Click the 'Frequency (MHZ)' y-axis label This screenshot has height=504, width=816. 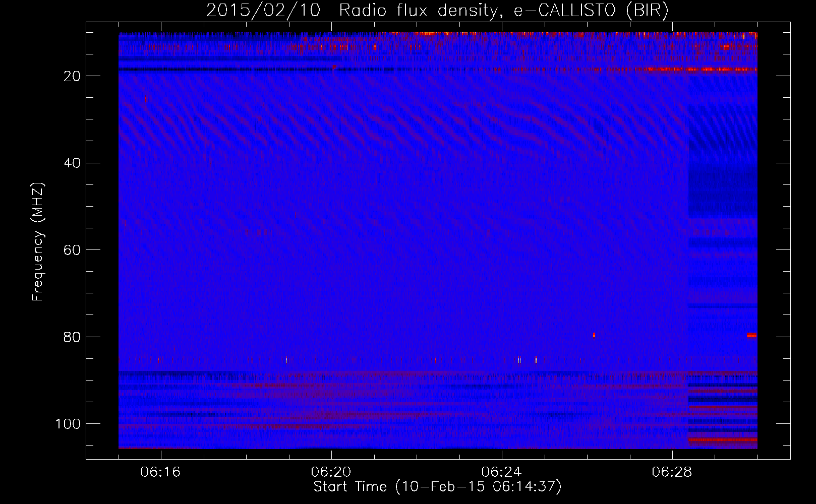pyautogui.click(x=38, y=242)
